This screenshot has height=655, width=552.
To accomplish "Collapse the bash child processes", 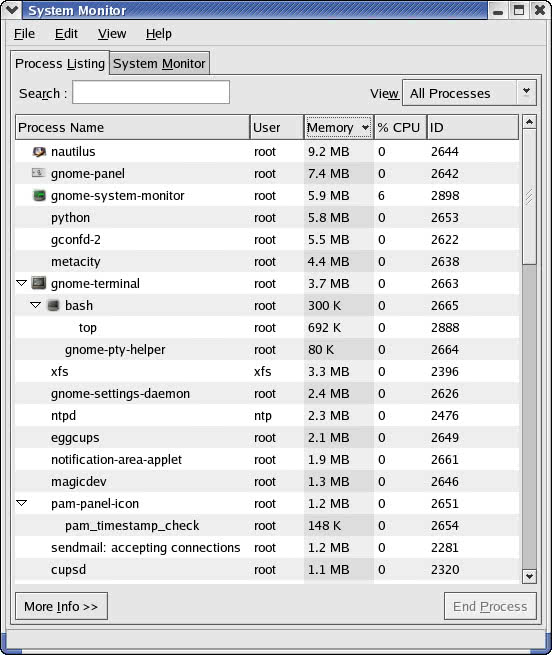I will point(36,305).
